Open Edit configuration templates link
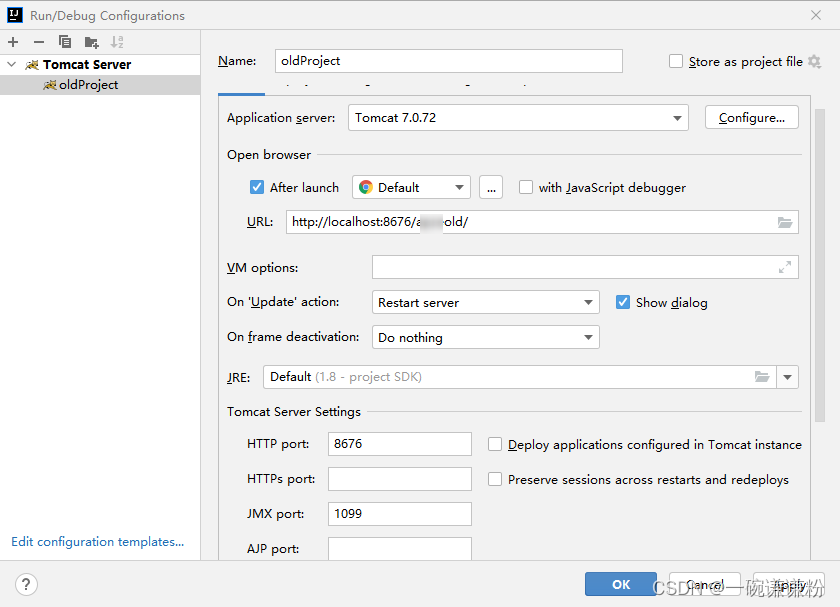Screen dimensions: 840x607 coord(98,542)
